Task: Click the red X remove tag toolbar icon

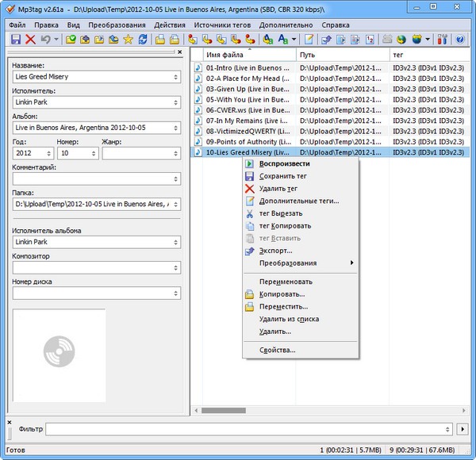Action: click(31, 39)
